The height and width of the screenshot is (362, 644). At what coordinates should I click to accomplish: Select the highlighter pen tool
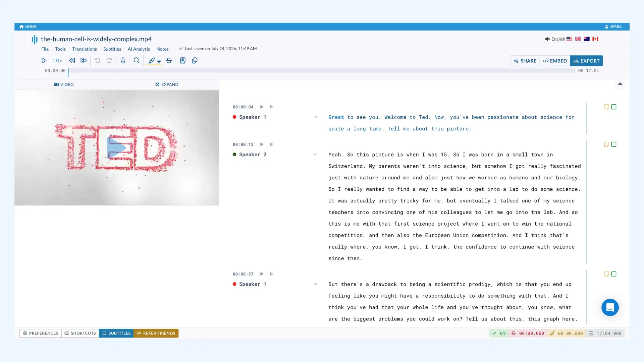pos(152,61)
